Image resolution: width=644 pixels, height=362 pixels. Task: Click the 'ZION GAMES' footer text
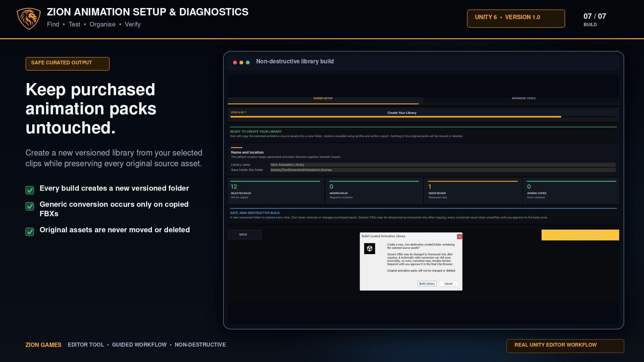pos(43,345)
